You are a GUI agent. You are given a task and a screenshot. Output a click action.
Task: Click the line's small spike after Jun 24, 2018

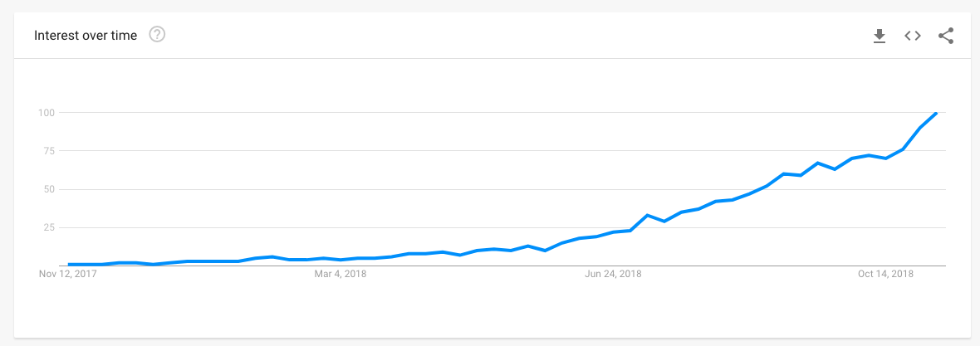point(648,215)
